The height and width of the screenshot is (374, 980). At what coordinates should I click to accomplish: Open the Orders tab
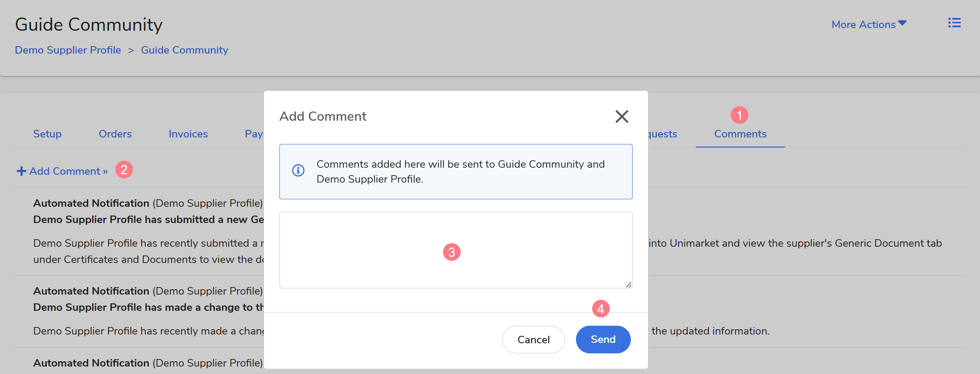click(115, 134)
